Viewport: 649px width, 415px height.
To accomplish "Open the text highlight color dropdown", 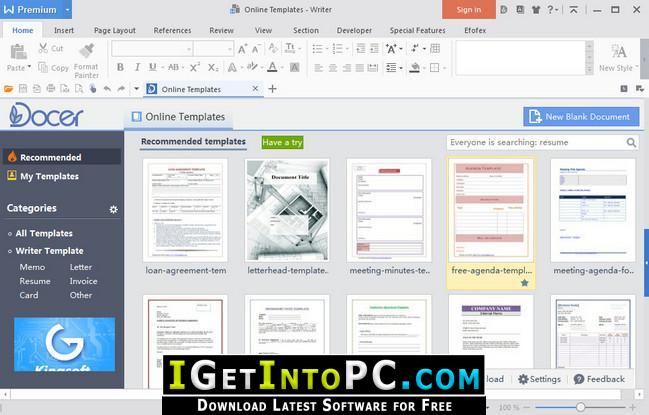I will 262,67.
